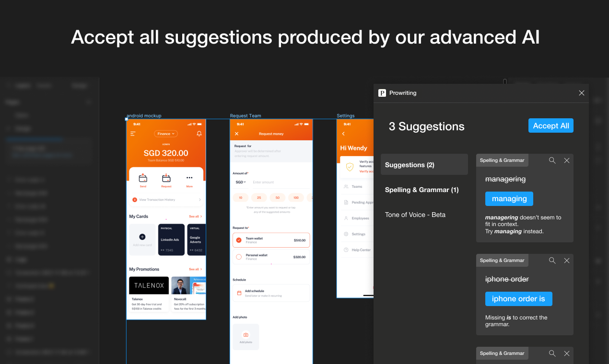
Task: Expand View Transaction History chevron
Action: tap(200, 200)
